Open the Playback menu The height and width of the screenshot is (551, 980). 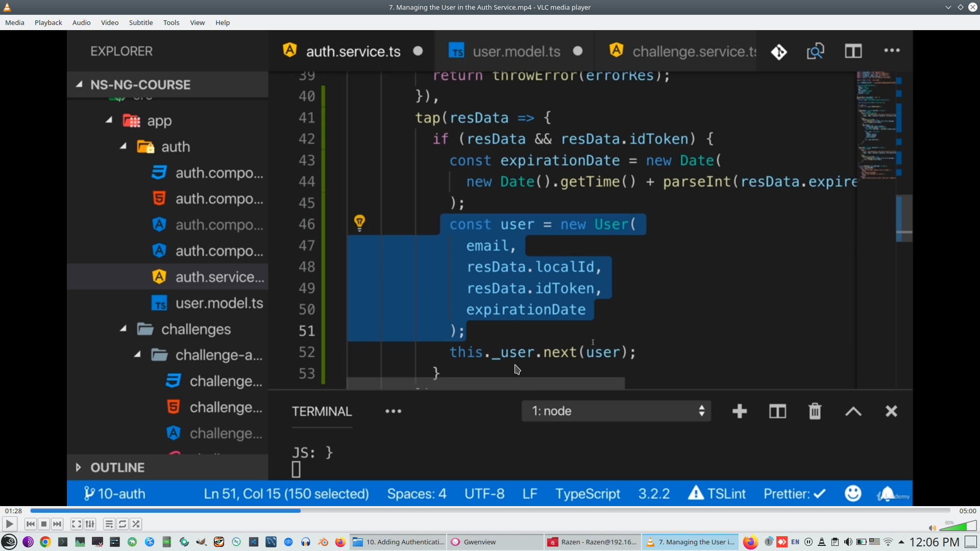point(48,22)
